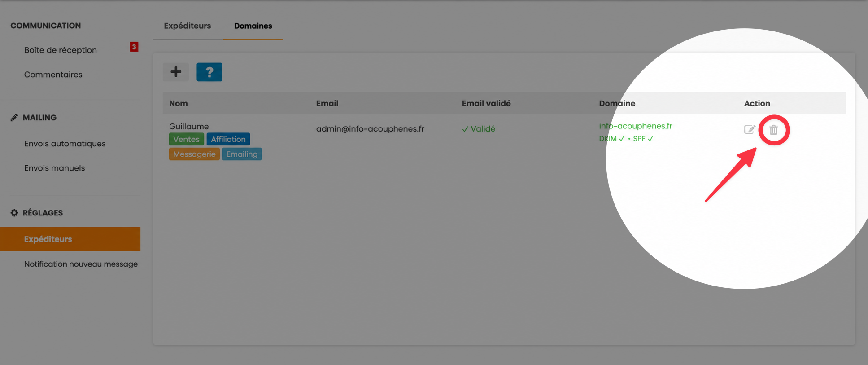Open Notification nouveau message settings

[x=81, y=264]
